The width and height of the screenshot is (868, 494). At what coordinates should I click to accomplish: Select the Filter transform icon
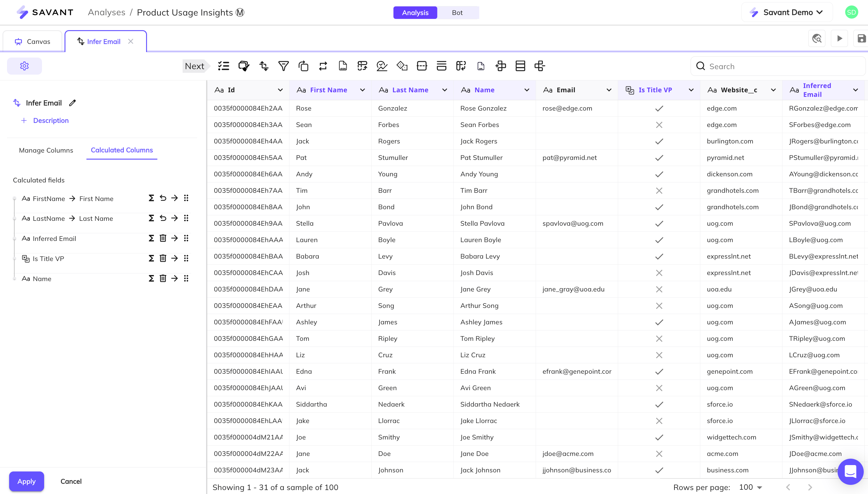284,66
